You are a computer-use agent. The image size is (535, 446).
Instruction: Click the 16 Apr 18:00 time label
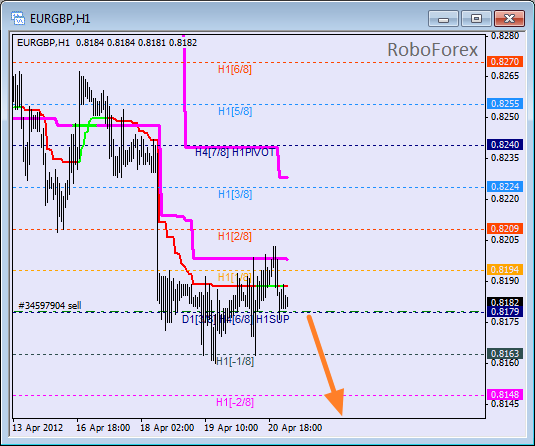click(103, 428)
